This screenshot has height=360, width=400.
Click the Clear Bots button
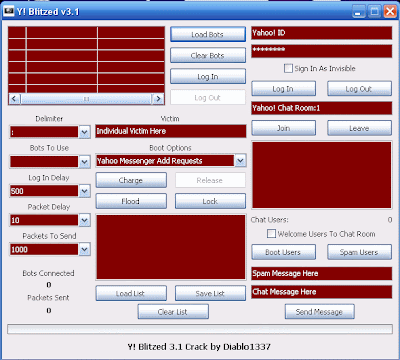(208, 55)
